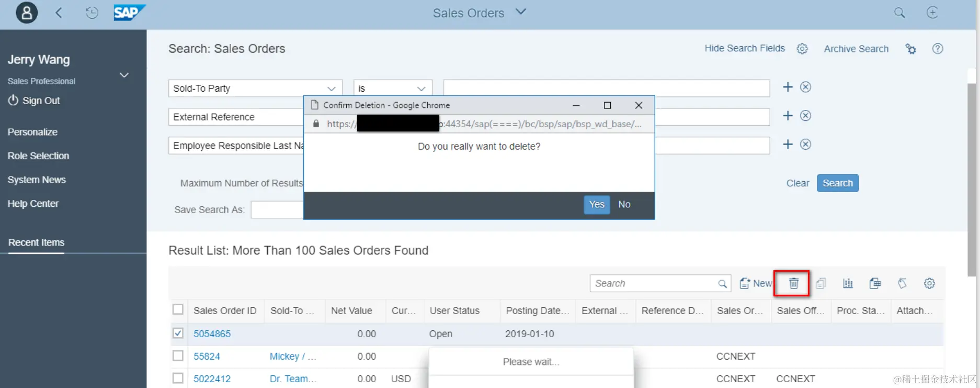Click the Clear link
This screenshot has height=388, width=980.
(797, 183)
